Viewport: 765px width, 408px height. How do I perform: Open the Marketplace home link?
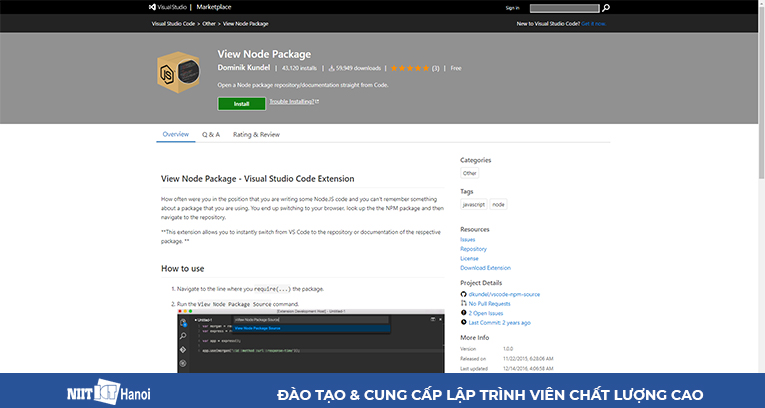(214, 7)
